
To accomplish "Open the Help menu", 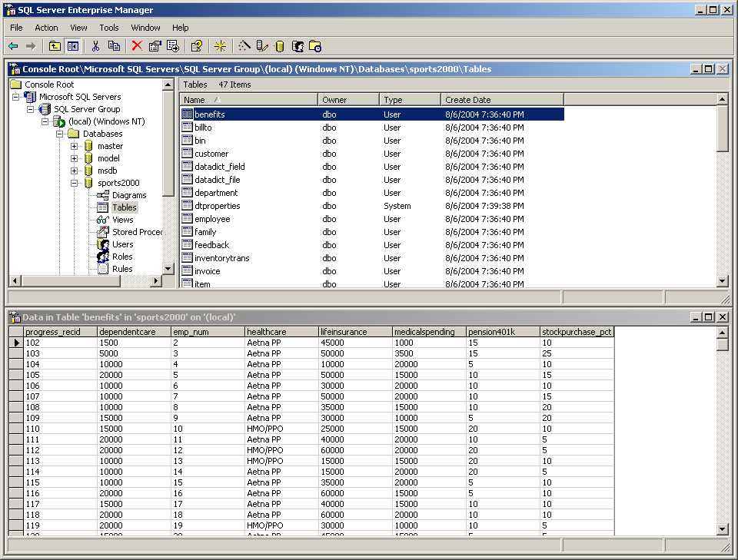I will 180,28.
